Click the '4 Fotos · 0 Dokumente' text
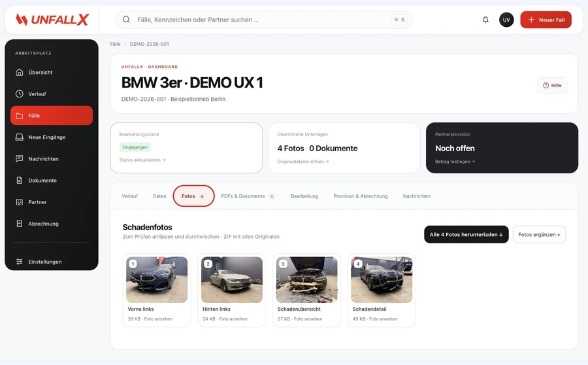 point(318,148)
